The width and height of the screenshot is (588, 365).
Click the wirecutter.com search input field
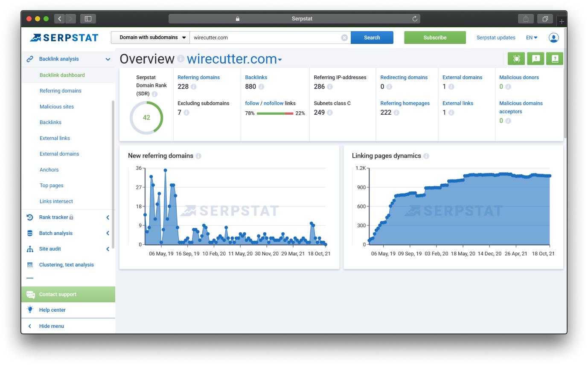click(x=265, y=38)
